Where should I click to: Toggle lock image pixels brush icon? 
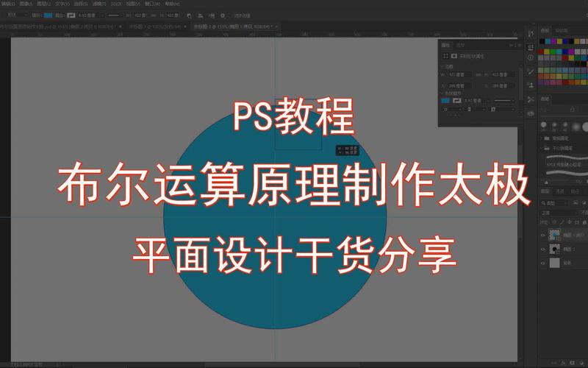point(562,222)
